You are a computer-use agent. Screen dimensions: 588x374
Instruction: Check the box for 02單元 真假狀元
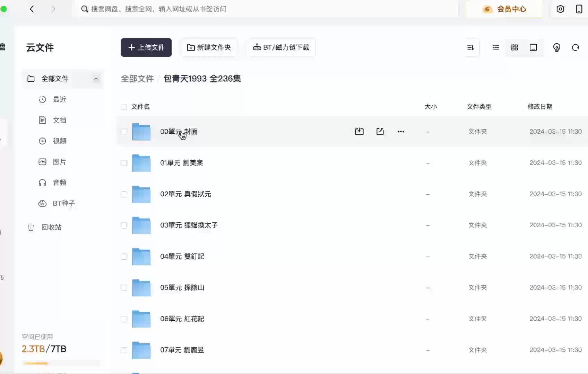(124, 194)
